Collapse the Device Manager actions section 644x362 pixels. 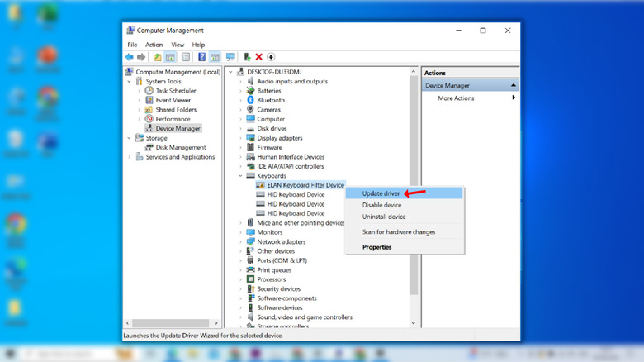click(514, 85)
